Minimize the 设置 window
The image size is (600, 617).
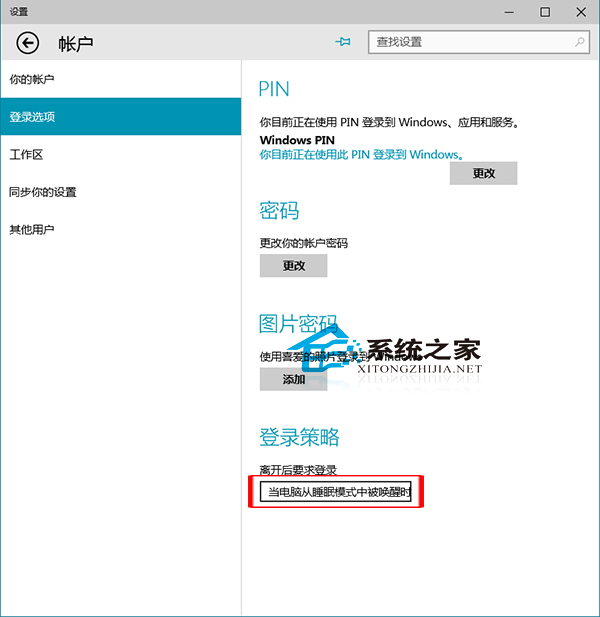509,12
